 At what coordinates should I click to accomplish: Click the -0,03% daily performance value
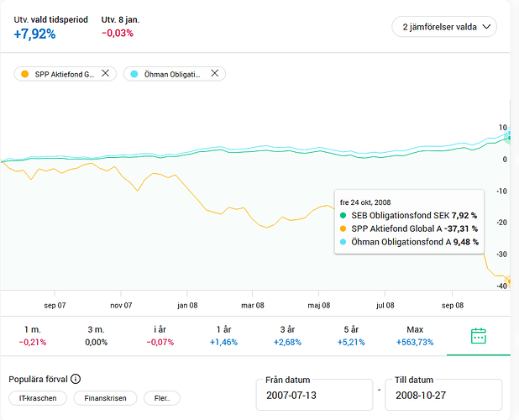(x=118, y=33)
